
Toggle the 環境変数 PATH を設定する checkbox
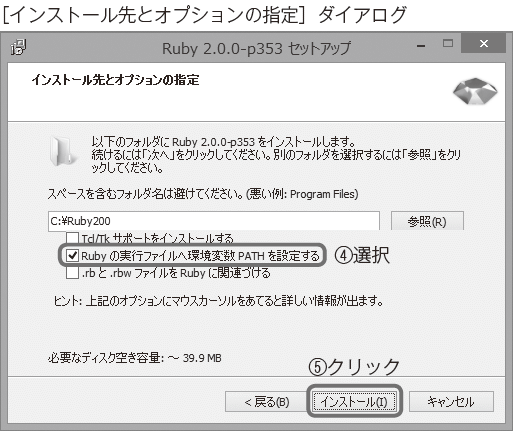click(x=72, y=255)
